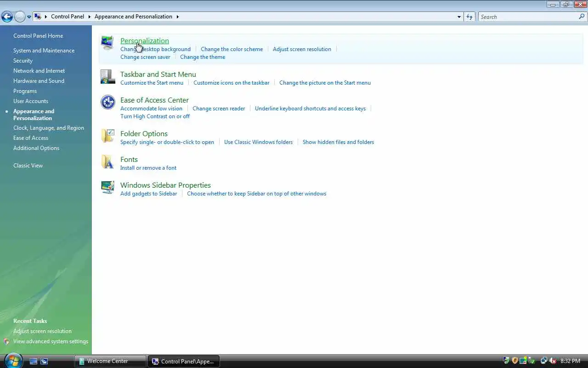Go back with the Back arrow button
Viewport: 588px width, 368px height.
[x=7, y=17]
